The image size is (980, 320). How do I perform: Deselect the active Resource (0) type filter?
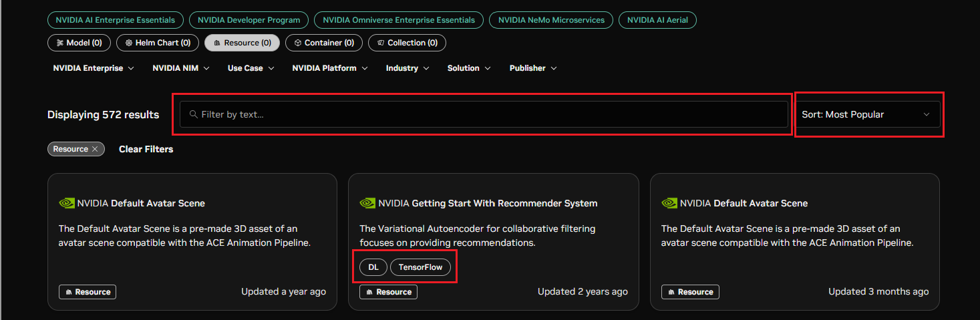click(242, 43)
